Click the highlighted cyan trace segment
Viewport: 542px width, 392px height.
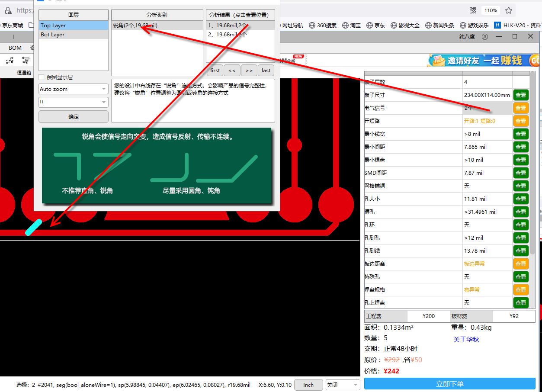pos(34,227)
